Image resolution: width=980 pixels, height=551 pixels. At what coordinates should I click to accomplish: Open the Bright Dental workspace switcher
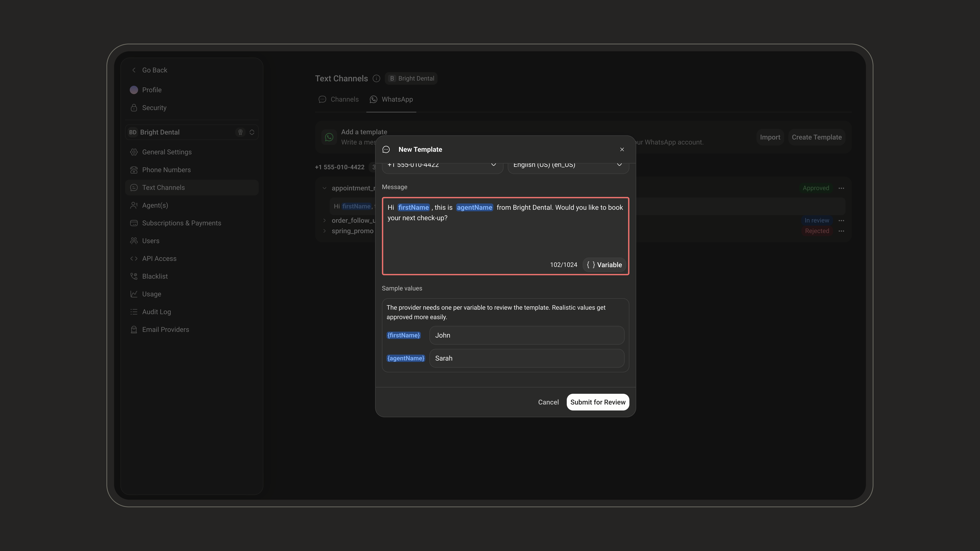coord(192,132)
